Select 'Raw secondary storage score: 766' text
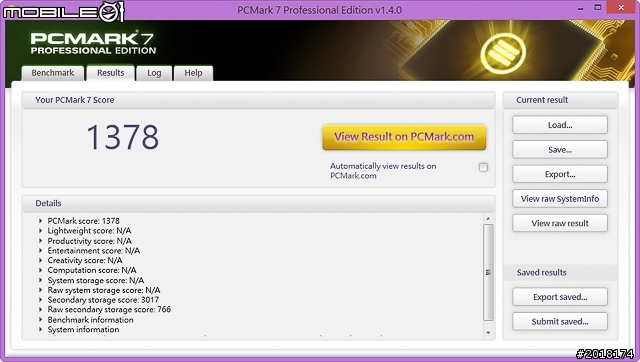This screenshot has width=640, height=362. click(x=109, y=310)
